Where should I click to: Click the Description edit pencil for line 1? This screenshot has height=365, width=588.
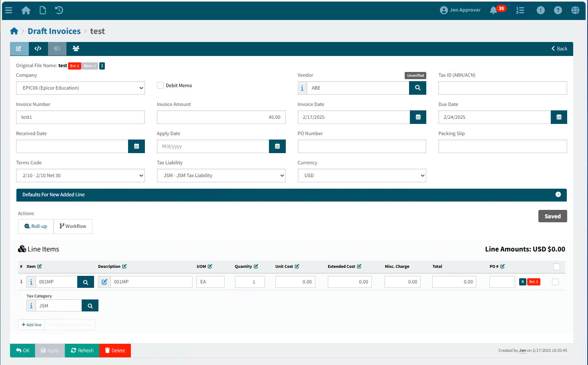point(104,282)
